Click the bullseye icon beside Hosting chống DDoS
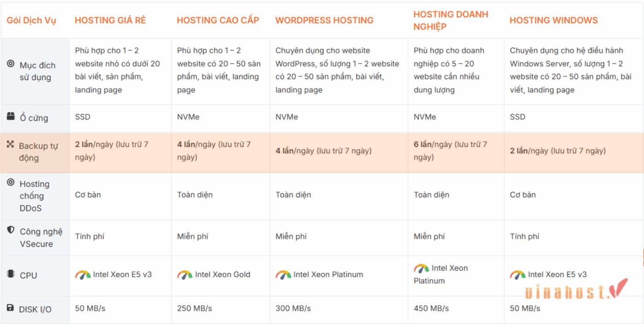The height and width of the screenshot is (325, 644). click(x=11, y=182)
